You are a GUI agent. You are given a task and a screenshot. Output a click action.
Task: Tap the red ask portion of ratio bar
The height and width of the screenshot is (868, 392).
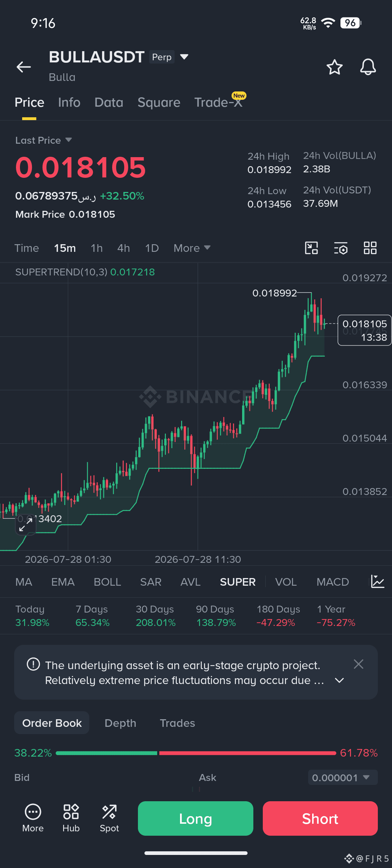248,753
